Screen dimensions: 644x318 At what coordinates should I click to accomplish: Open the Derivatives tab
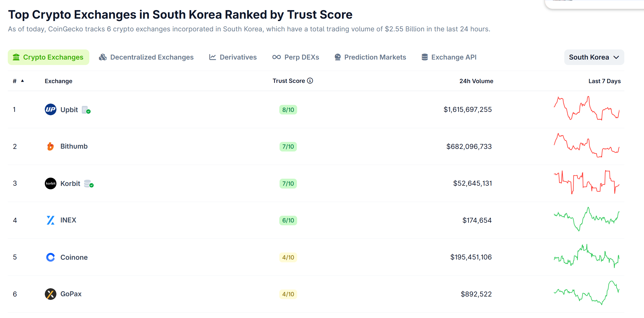point(232,57)
